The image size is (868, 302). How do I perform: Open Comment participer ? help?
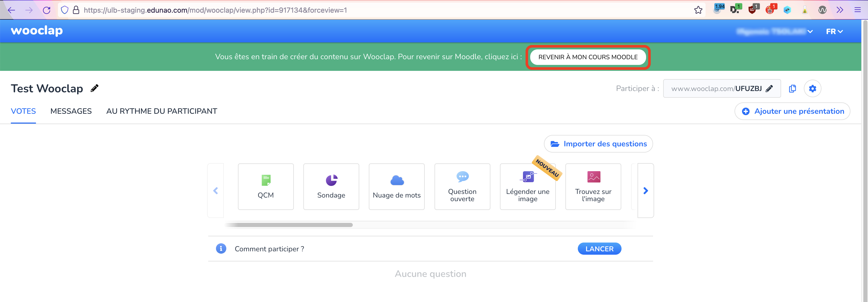(x=269, y=249)
